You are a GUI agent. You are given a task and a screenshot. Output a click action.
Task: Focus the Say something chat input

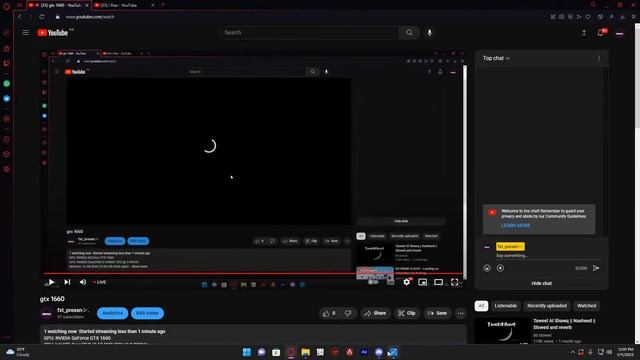click(x=547, y=256)
